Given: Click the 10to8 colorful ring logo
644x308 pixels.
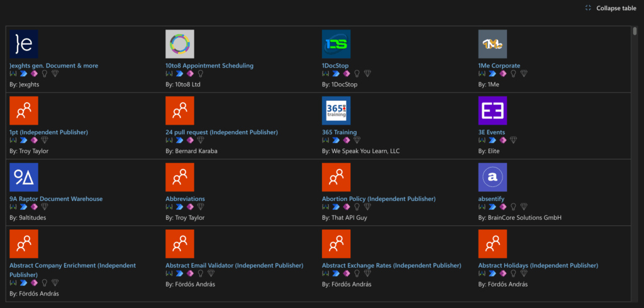Looking at the screenshot, I should [x=180, y=44].
